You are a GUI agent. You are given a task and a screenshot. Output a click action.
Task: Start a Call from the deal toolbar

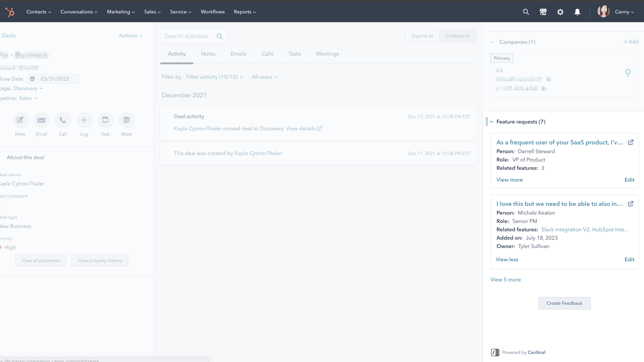pyautogui.click(x=62, y=121)
